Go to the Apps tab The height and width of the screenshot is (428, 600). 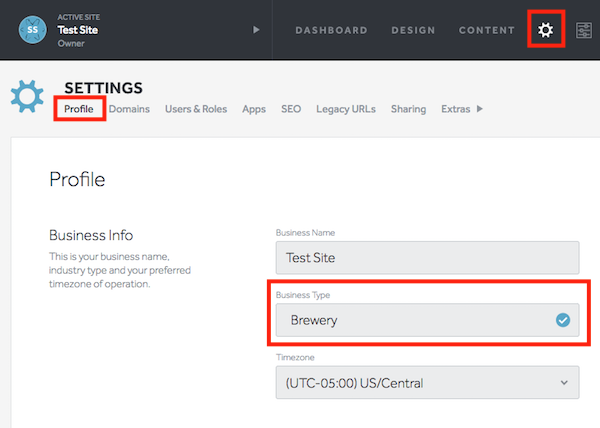point(254,109)
